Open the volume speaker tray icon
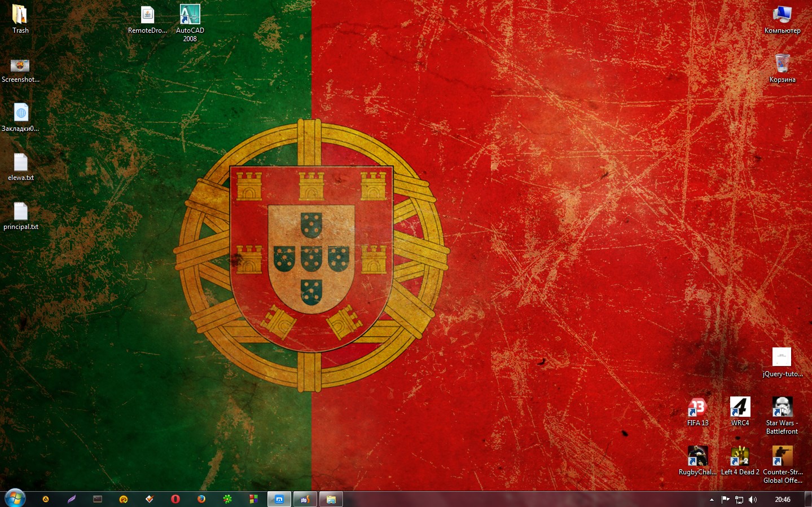Screen dimensions: 812x507 coord(753,500)
